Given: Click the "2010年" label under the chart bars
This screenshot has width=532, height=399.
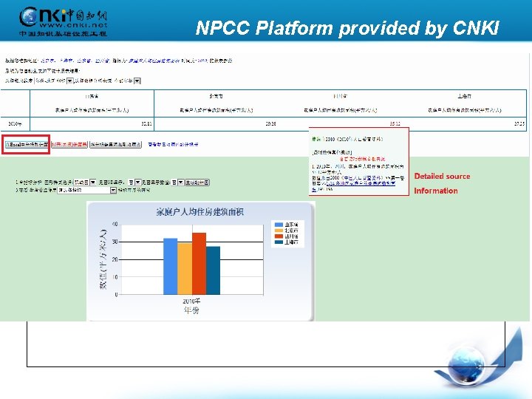Looking at the screenshot, I should (x=191, y=301).
